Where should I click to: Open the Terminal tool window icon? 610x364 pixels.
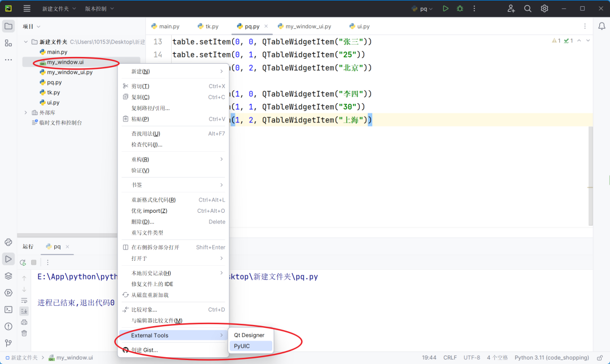[x=8, y=310]
